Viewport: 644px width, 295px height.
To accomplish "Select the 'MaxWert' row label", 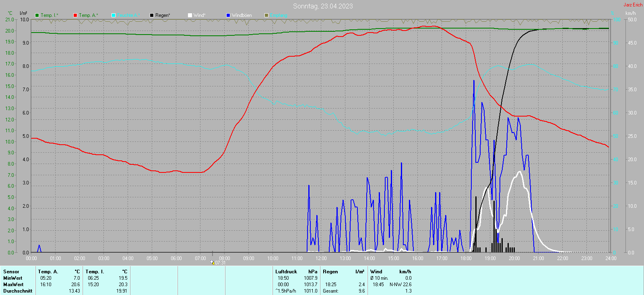I will point(13,285).
